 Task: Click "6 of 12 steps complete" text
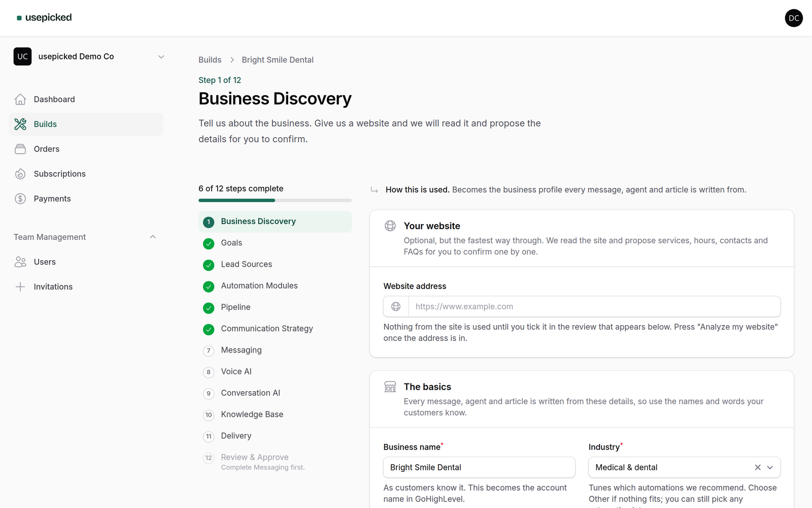241,188
